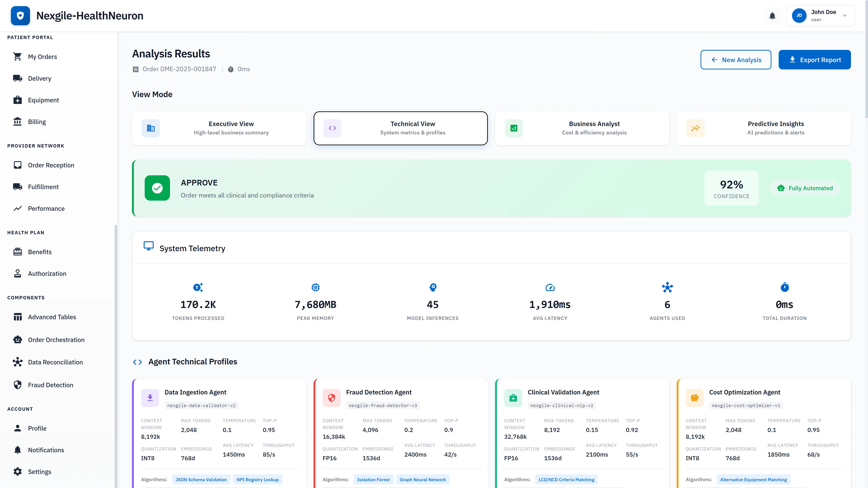This screenshot has width=868, height=488.
Task: Click the Cost Optimization Agent piggy bank icon
Action: (x=695, y=398)
